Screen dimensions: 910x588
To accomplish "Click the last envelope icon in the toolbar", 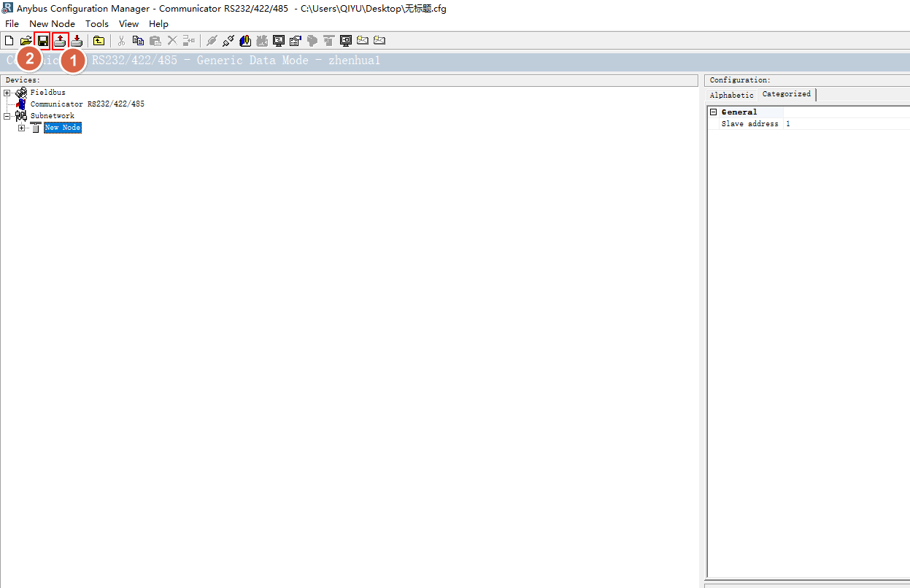I will point(379,41).
